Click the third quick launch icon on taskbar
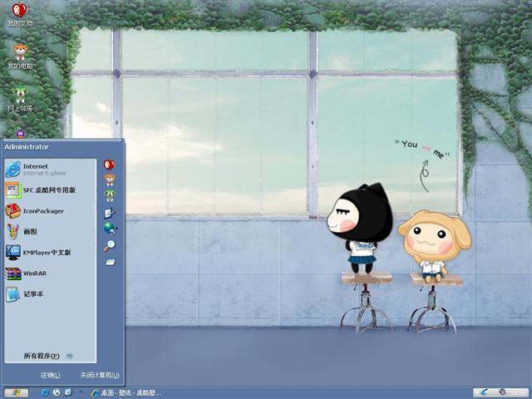 point(68,392)
